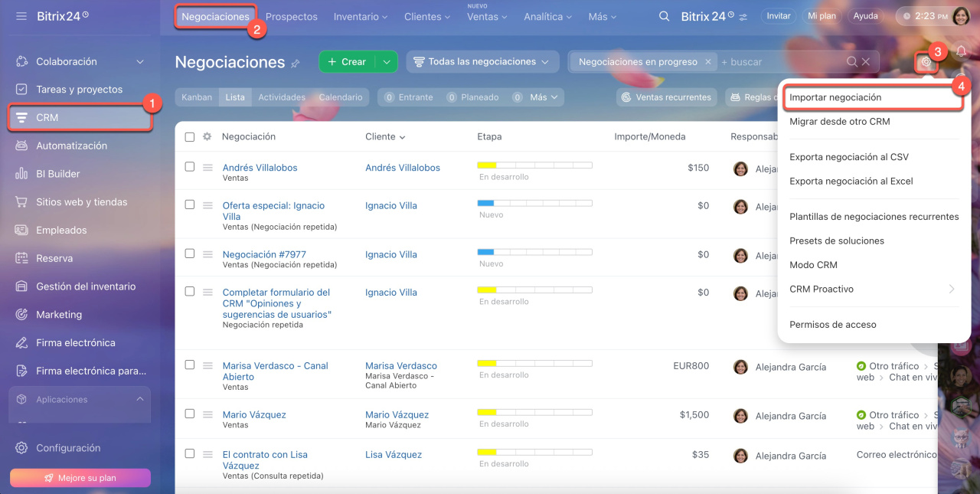Select all rows with header checkbox

[190, 137]
